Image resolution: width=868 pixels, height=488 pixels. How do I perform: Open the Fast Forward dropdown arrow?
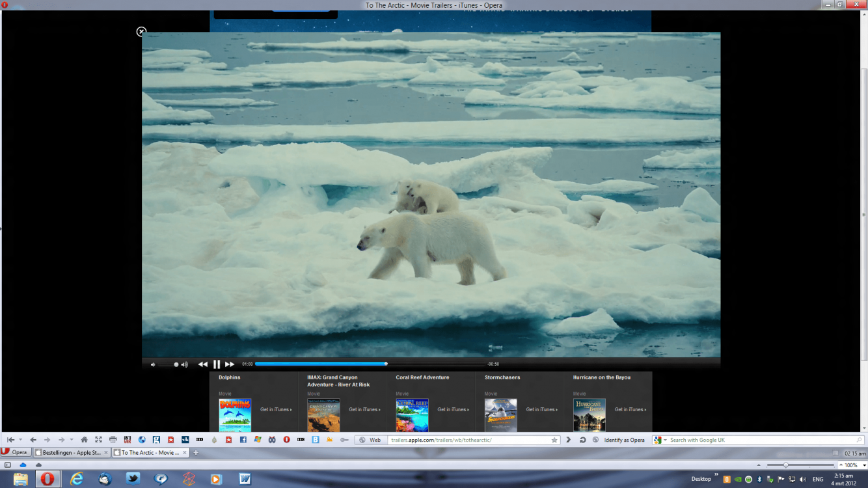pos(72,440)
